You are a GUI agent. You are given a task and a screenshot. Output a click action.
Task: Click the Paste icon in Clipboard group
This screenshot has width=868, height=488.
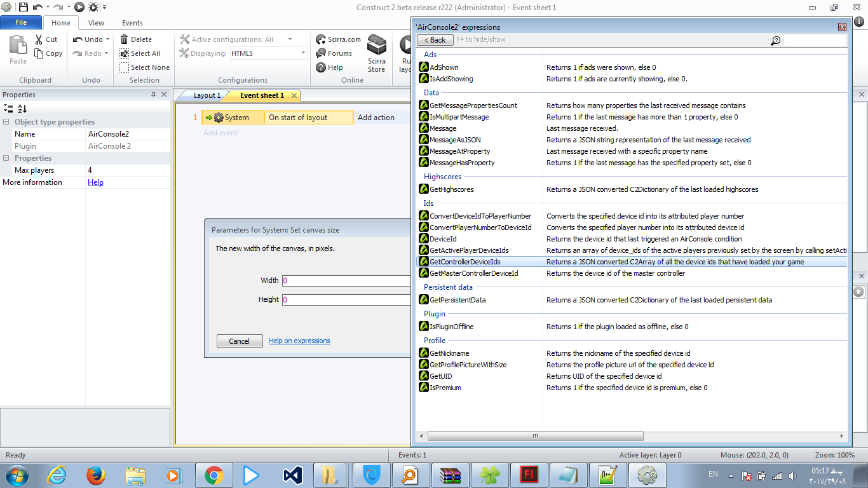[x=18, y=47]
